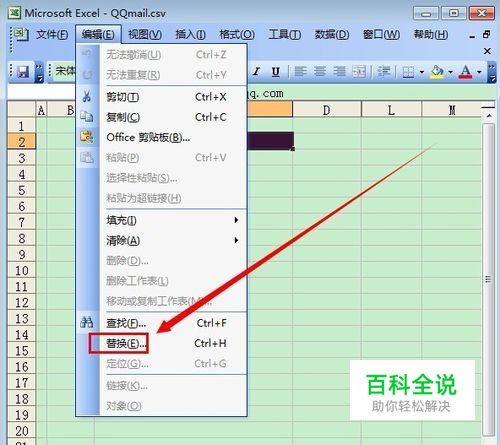Open the Data menu
This screenshot has width=500, height=445.
[x=332, y=34]
